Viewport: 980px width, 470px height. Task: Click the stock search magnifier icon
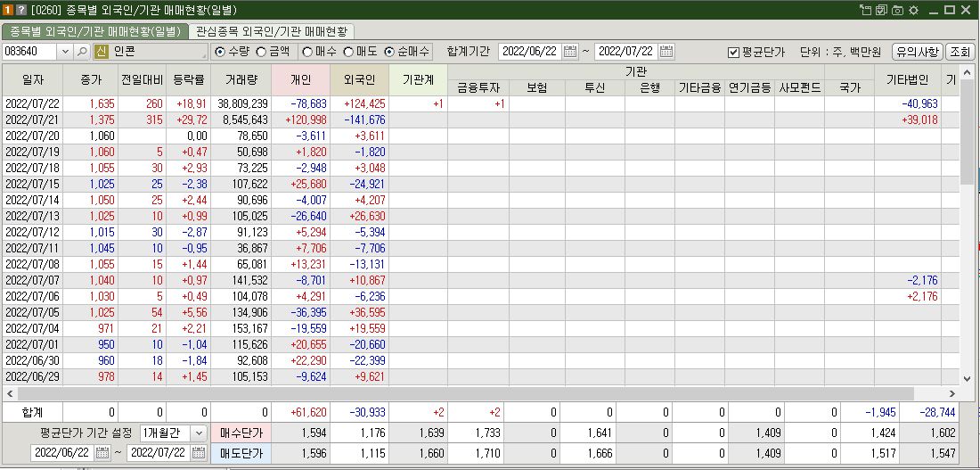[x=83, y=52]
